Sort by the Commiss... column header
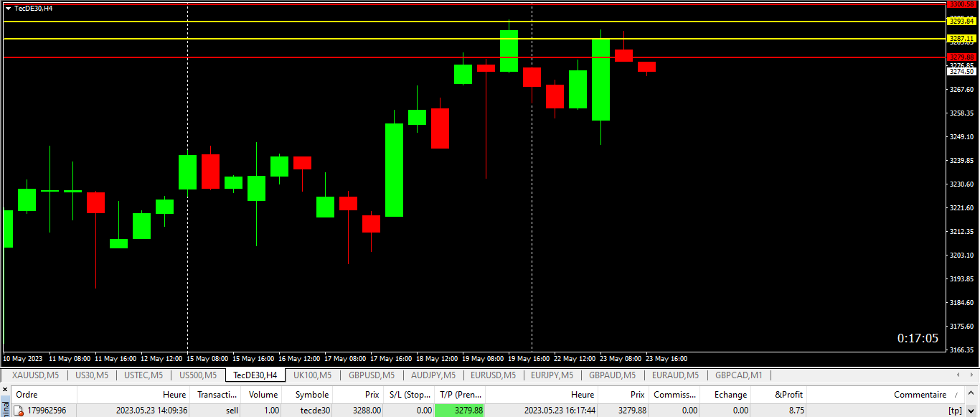Screen dimensions: 980x417 click(x=674, y=395)
